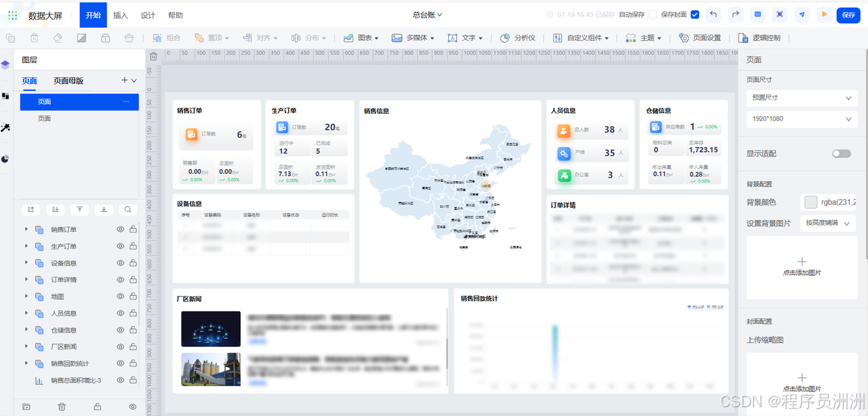Open 逻辑控制 logic control
Viewport: 868px width, 416px height.
pos(759,38)
